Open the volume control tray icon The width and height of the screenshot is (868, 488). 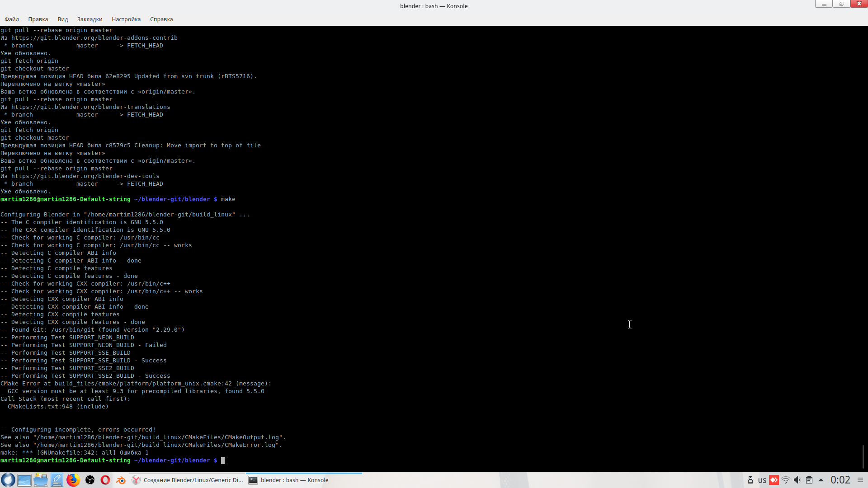click(797, 480)
